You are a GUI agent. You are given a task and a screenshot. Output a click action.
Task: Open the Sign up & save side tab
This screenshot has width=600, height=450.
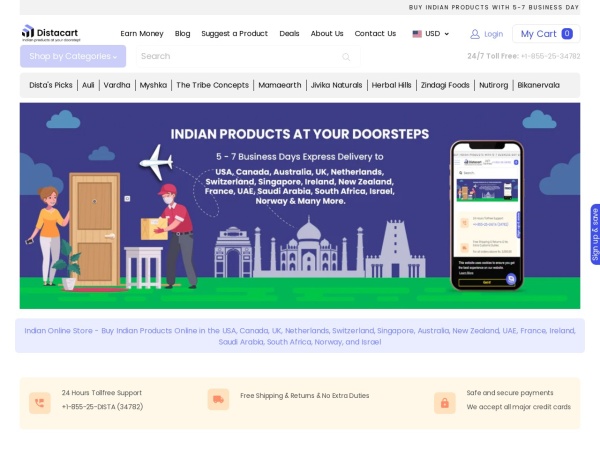[594, 234]
